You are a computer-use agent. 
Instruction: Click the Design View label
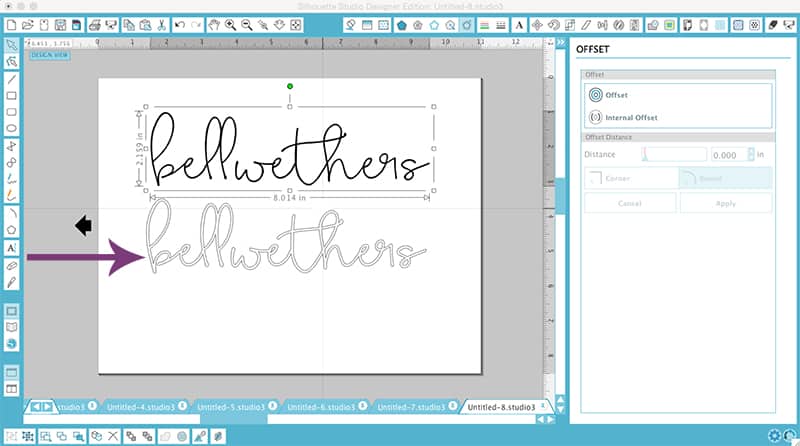click(49, 55)
